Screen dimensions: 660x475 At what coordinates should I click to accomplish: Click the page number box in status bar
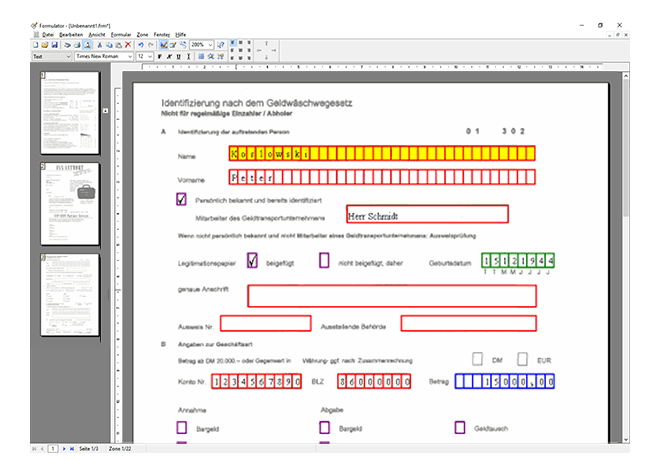[x=53, y=449]
